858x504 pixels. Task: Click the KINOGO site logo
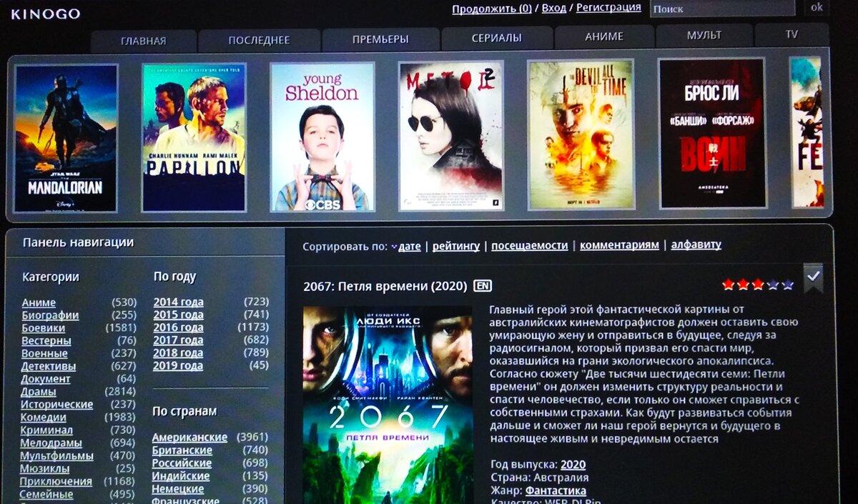tap(45, 14)
